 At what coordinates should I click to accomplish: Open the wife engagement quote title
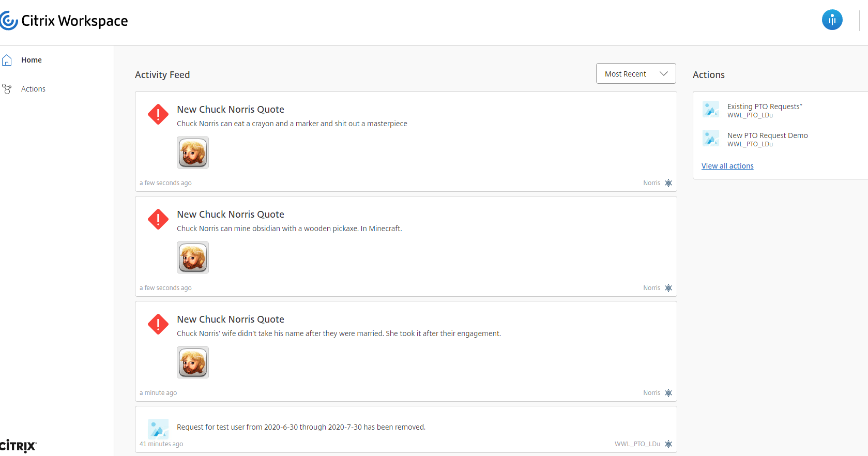click(231, 320)
